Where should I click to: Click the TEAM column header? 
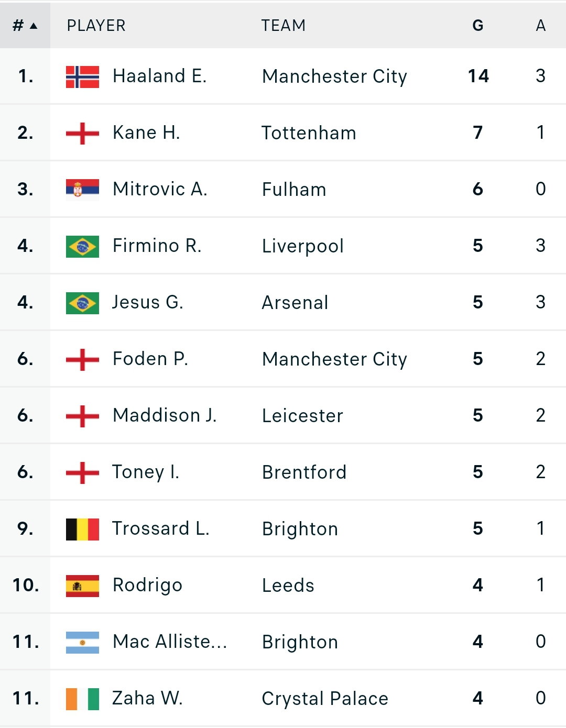(284, 25)
